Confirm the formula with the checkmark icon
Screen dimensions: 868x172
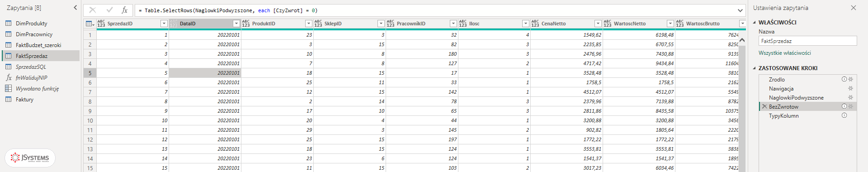coord(109,10)
